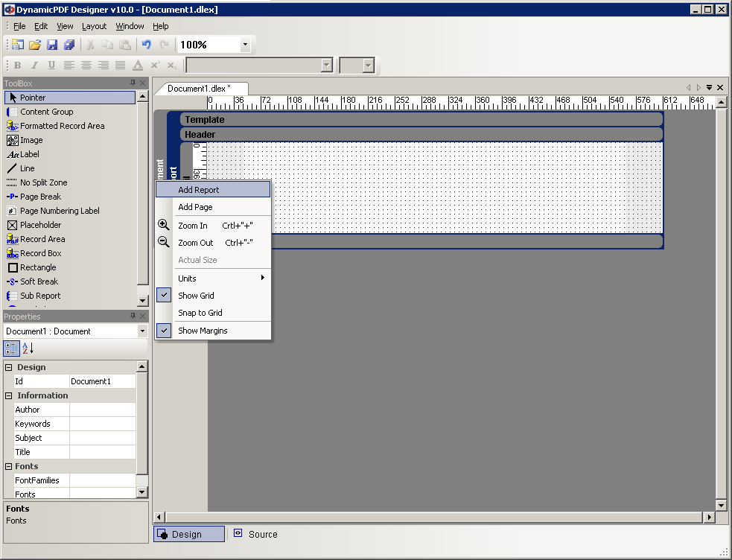732x560 pixels.
Task: Select the Sub Report tool
Action: coord(70,296)
